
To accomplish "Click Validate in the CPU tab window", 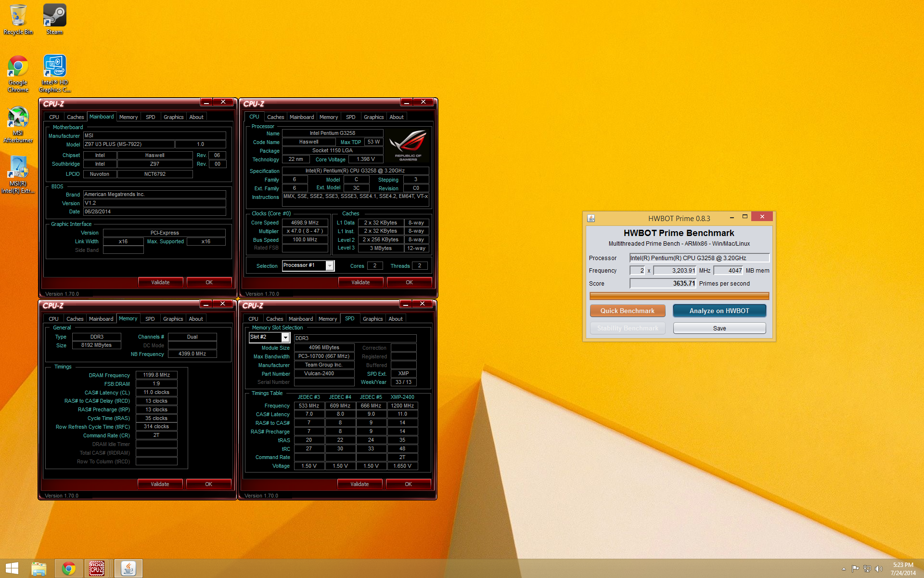I will [x=360, y=282].
